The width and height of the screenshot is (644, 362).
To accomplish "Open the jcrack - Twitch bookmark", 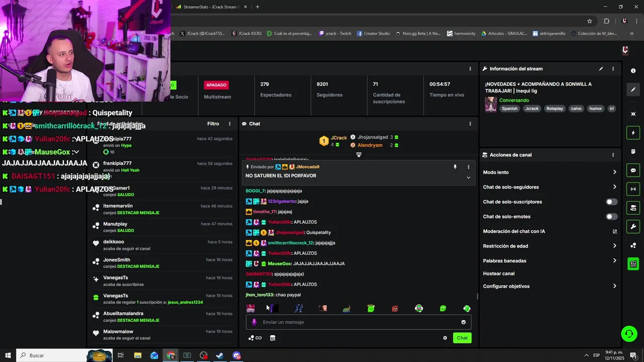I will coord(335,34).
